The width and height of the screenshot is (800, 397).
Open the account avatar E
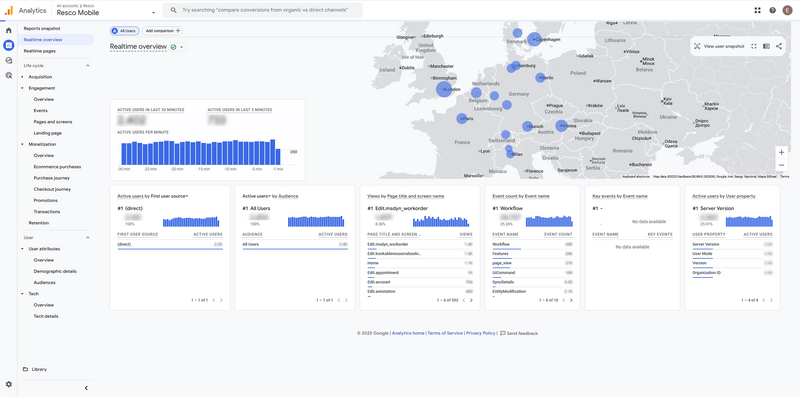788,10
